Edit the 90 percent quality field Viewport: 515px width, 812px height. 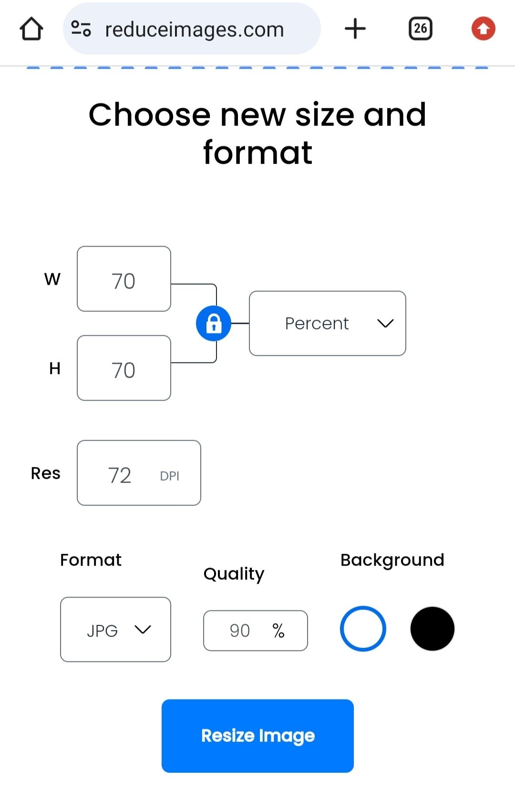256,630
